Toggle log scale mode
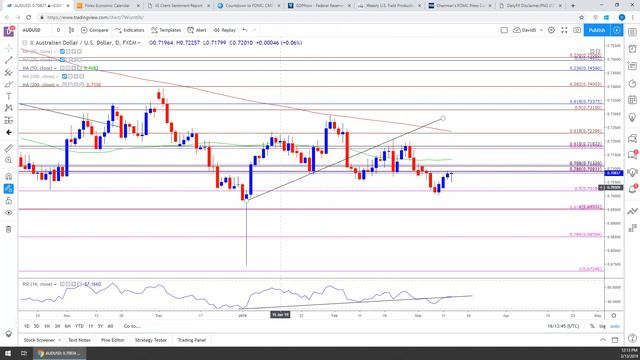 [602, 326]
